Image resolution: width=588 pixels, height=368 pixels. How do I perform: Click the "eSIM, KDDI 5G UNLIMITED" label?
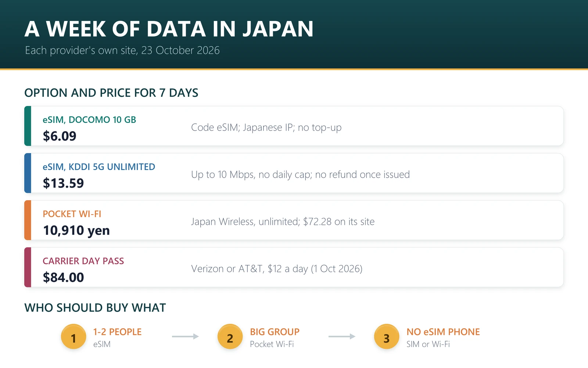99,167
